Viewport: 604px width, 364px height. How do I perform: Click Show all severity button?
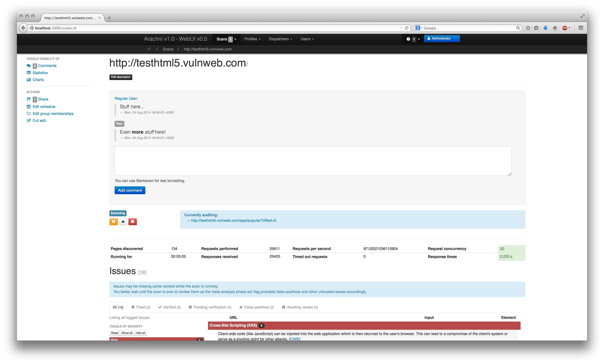coord(127,333)
